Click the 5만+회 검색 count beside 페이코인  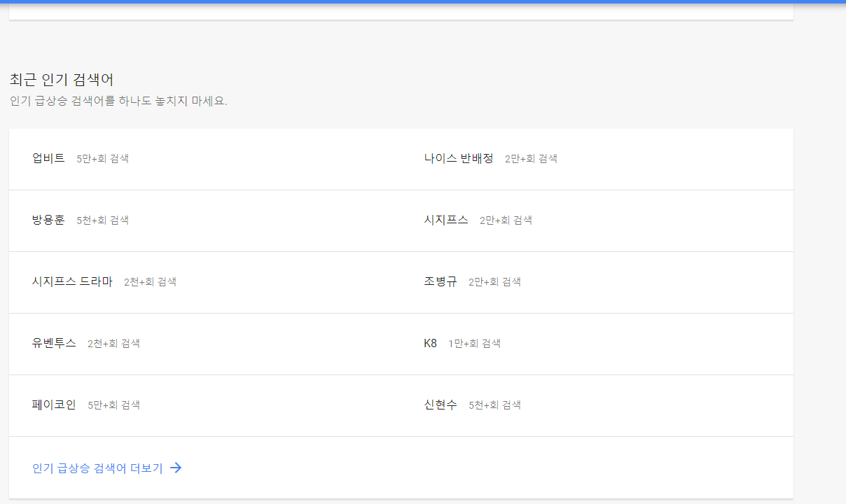114,405
